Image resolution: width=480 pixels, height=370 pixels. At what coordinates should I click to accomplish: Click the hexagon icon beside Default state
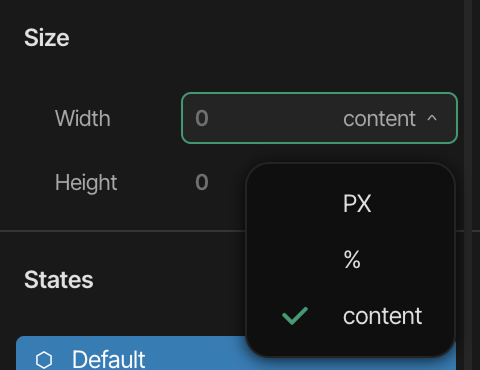(44, 360)
